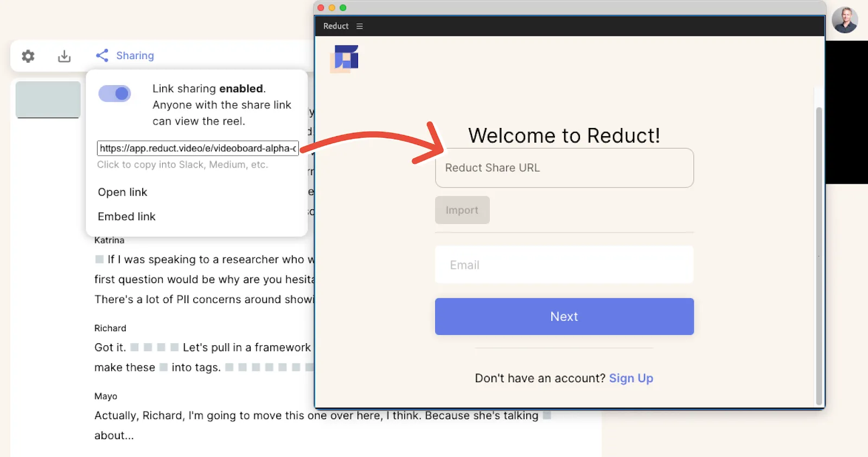
Task: Maximize the panel window green button
Action: 343,8
